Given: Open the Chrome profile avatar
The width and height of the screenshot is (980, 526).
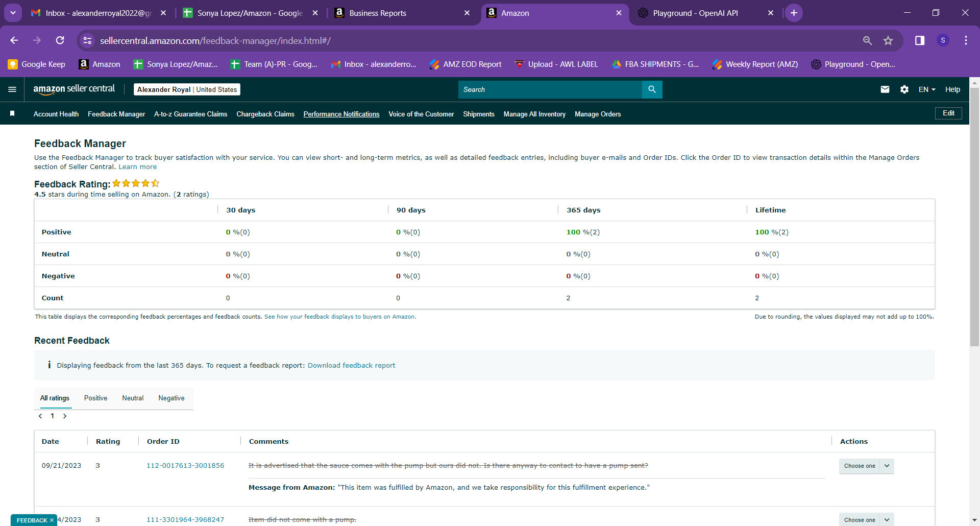Looking at the screenshot, I should point(943,40).
